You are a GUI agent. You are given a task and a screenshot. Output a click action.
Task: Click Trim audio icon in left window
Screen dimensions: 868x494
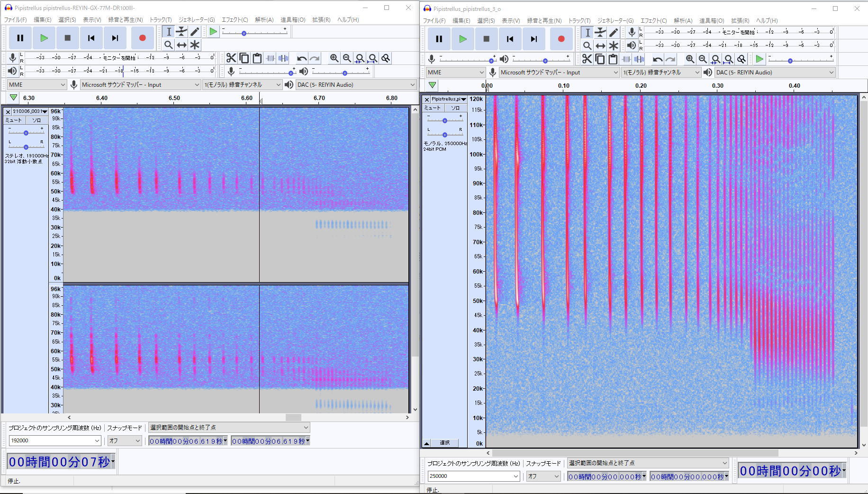point(270,58)
